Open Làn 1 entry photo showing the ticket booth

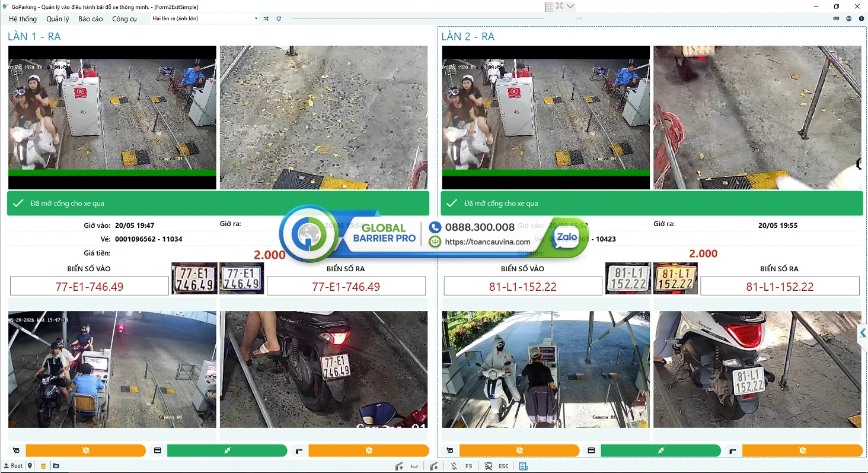(112, 370)
